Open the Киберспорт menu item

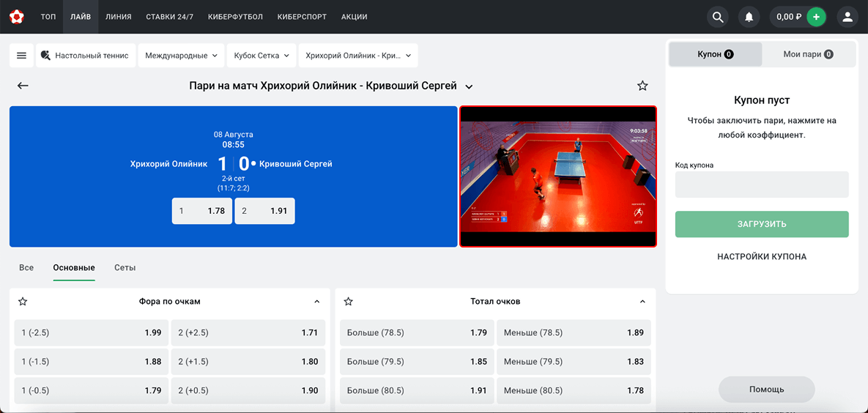[303, 17]
